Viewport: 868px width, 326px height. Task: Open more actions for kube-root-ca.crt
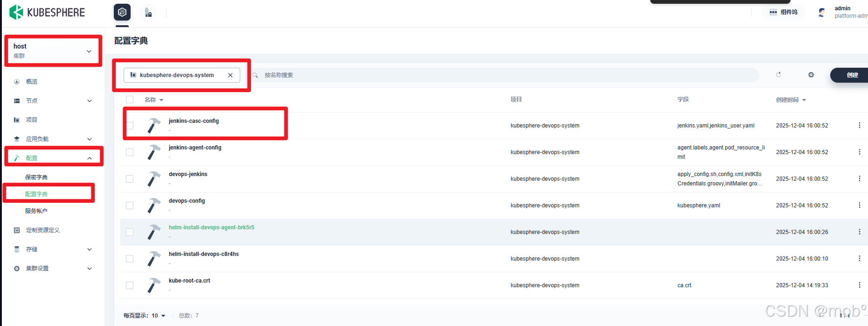click(859, 285)
